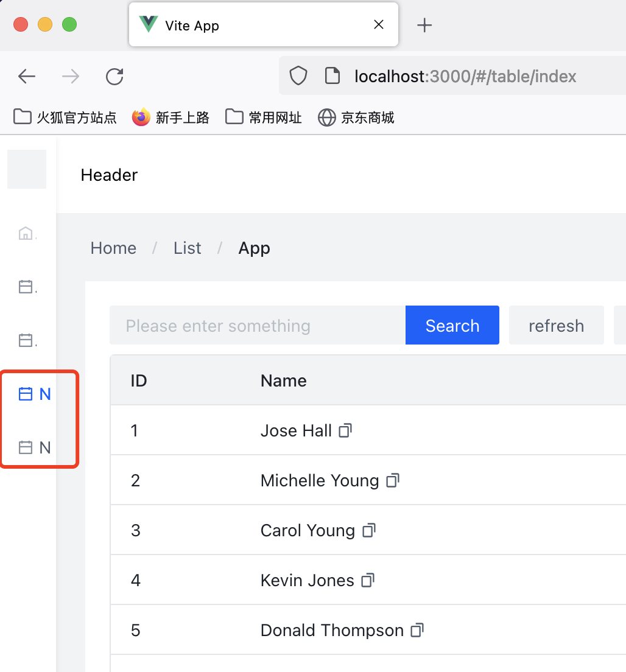The image size is (626, 672).
Task: Click the ID column header
Action: [x=139, y=380]
